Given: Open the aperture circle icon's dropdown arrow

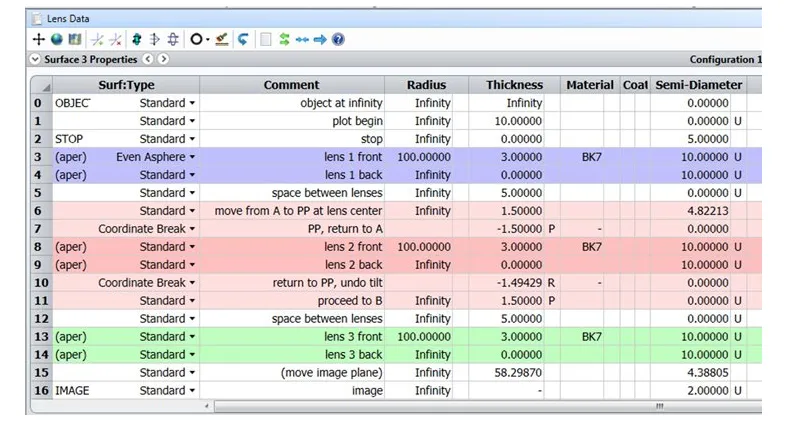Looking at the screenshot, I should [208, 40].
